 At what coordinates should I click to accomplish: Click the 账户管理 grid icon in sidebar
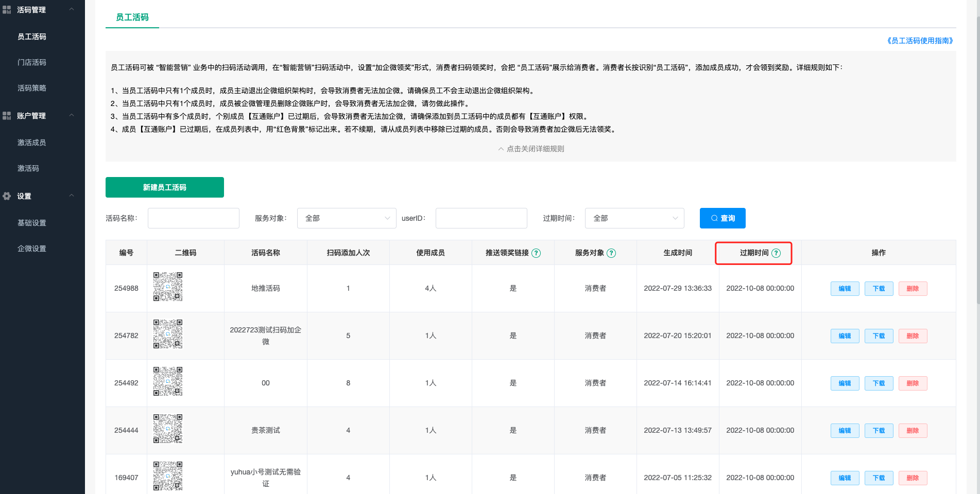click(7, 116)
